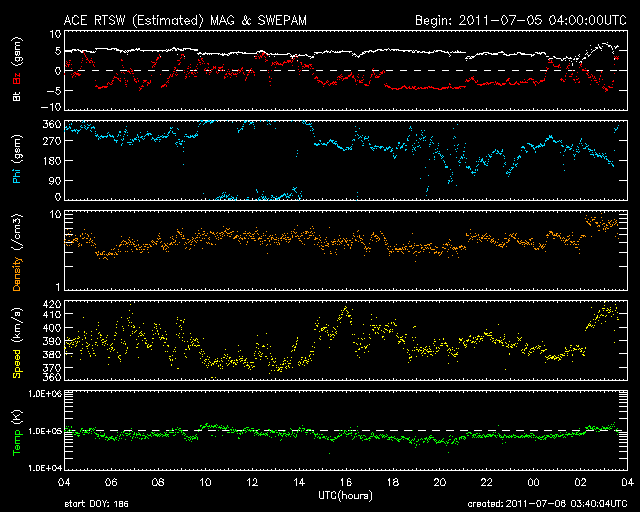
Task: Click the "UTC(hours)" x-axis title
Action: coord(345,496)
